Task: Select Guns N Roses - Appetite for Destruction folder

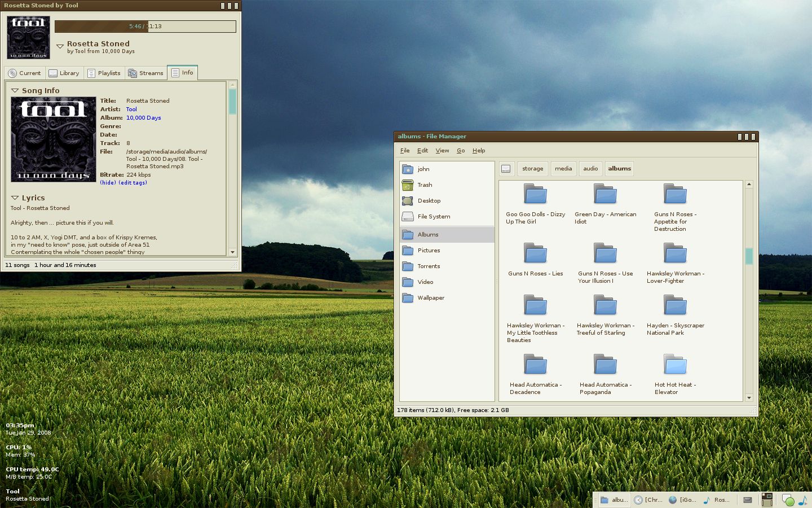Action: tap(675, 208)
